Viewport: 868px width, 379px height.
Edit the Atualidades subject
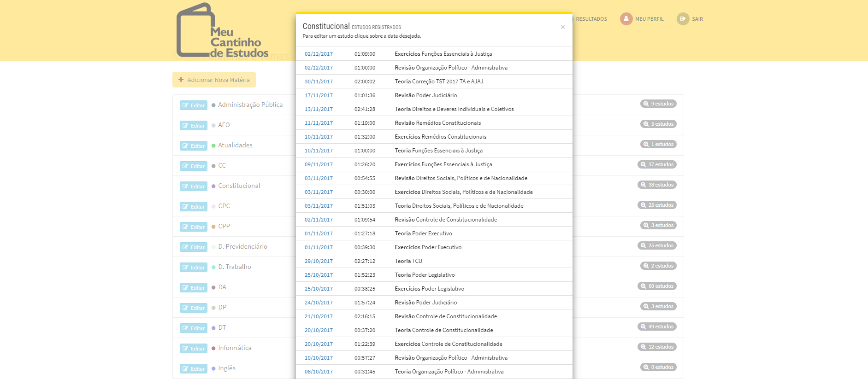(194, 146)
